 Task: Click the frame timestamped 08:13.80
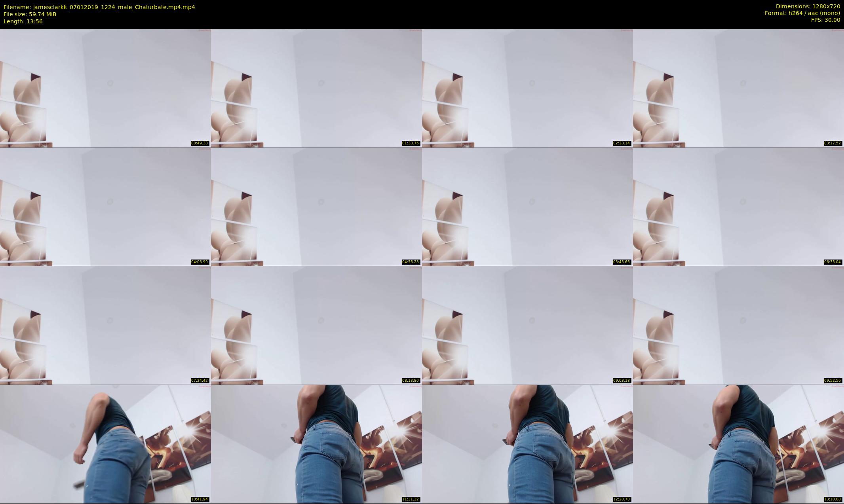click(316, 325)
